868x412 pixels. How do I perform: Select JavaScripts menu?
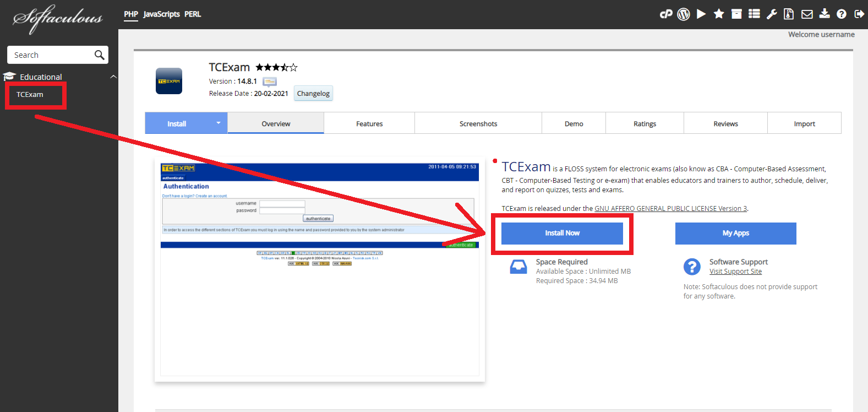point(161,14)
